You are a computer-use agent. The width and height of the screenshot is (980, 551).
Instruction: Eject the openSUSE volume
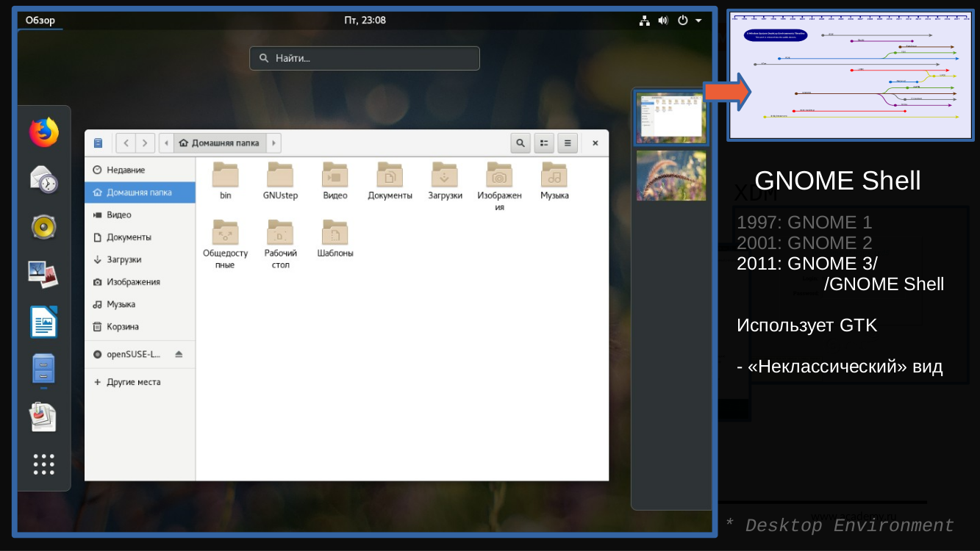[179, 354]
